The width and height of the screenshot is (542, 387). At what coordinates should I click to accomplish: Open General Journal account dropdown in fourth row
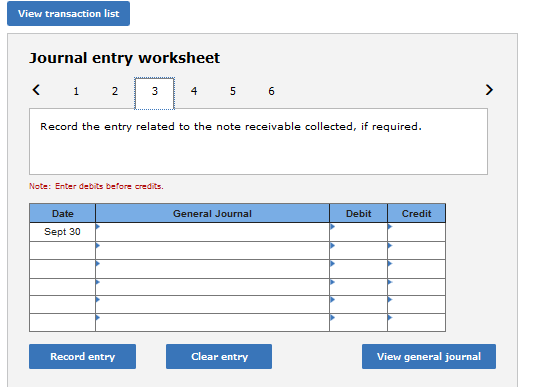point(212,287)
